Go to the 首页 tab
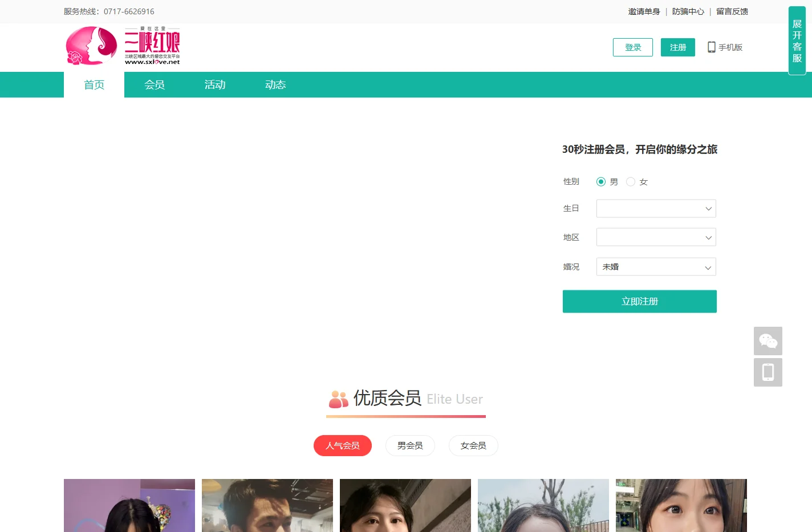The image size is (812, 532). click(x=94, y=85)
